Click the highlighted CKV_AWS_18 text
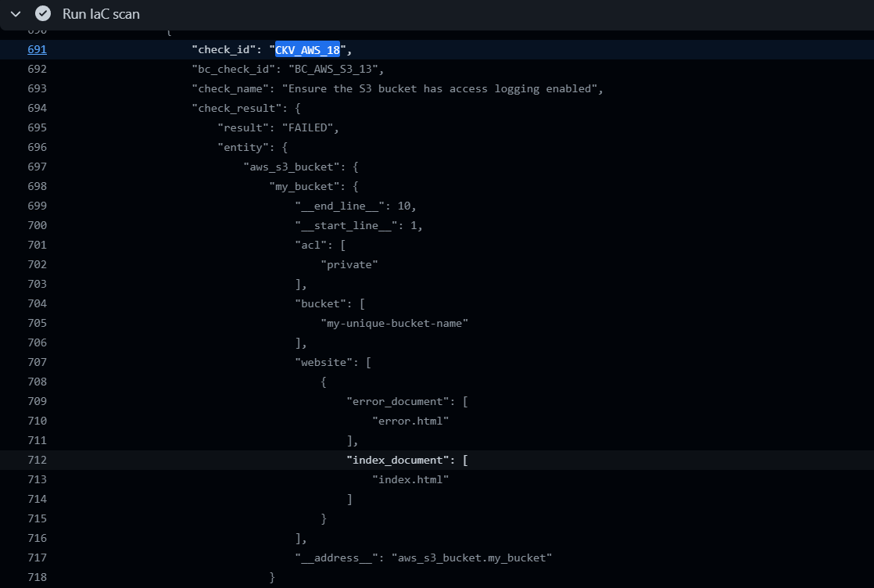 point(307,49)
